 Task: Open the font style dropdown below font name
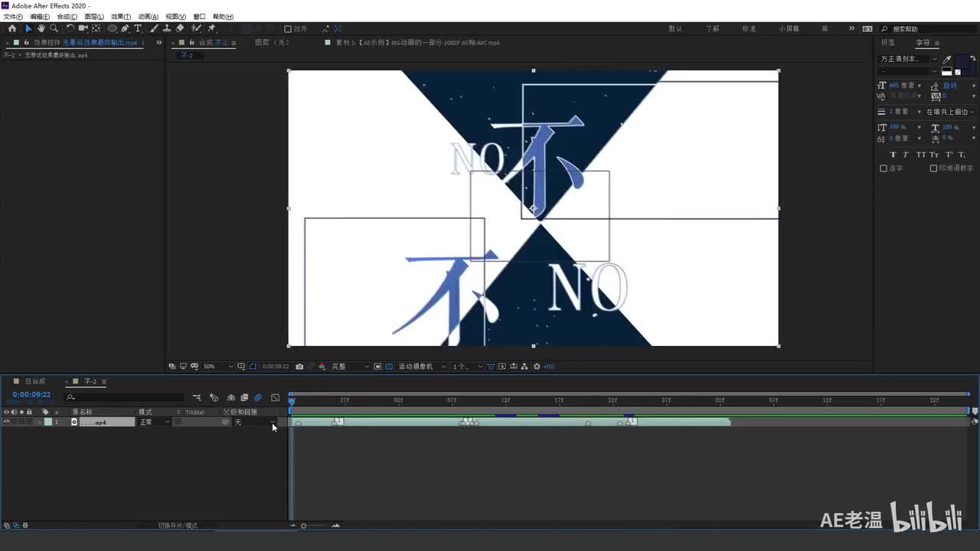click(909, 71)
